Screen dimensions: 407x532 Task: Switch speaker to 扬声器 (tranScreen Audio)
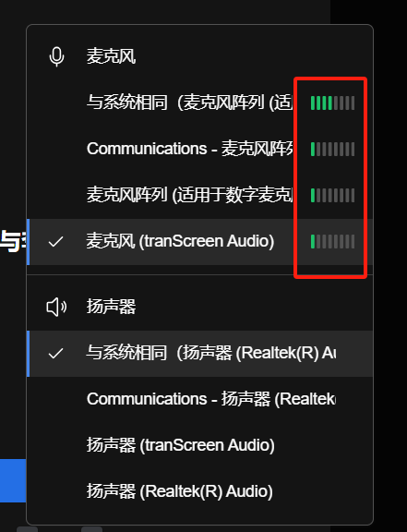click(199, 445)
